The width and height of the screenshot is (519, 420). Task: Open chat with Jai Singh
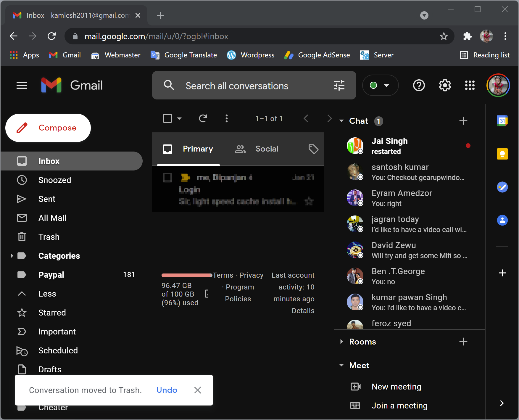tap(410, 146)
